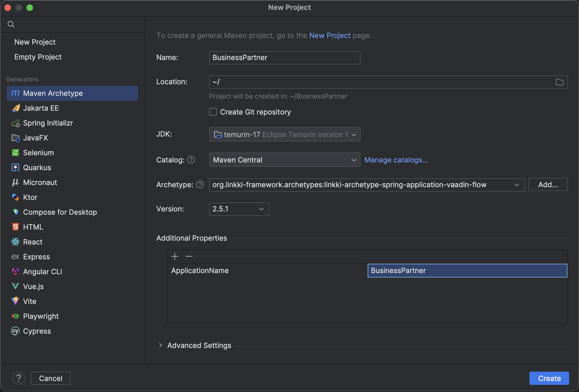Click the Micronaut mu icon
This screenshot has width=579, height=392.
[15, 183]
